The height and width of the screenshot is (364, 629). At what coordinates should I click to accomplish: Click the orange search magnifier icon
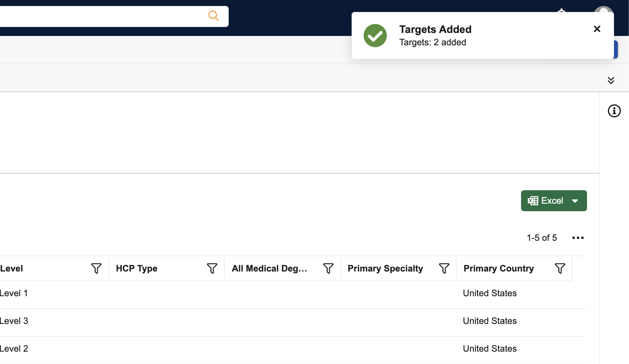[x=213, y=16]
